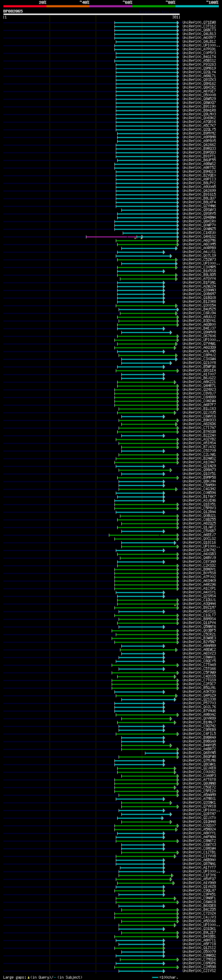Click the orange ~40% legend segment

tap(68, 6)
